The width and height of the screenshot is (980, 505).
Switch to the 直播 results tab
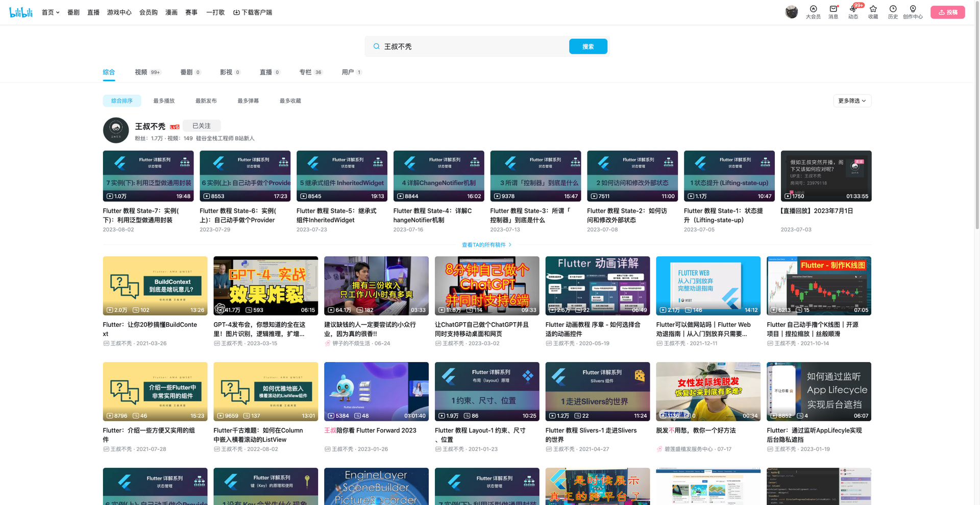pyautogui.click(x=270, y=72)
